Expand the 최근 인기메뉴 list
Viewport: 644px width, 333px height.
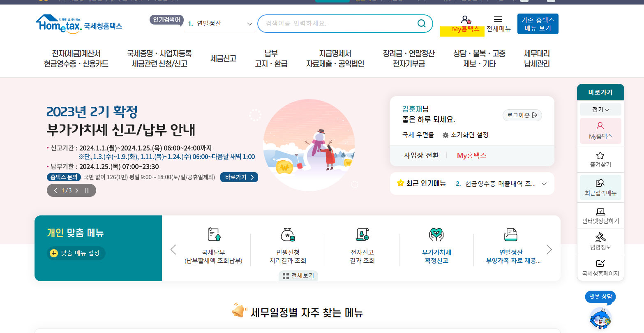[x=544, y=184]
